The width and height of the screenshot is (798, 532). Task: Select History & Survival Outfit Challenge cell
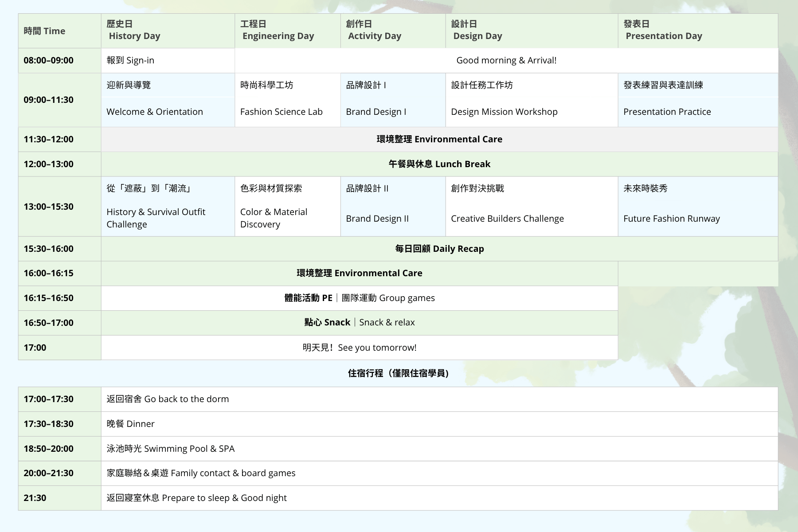(168, 207)
